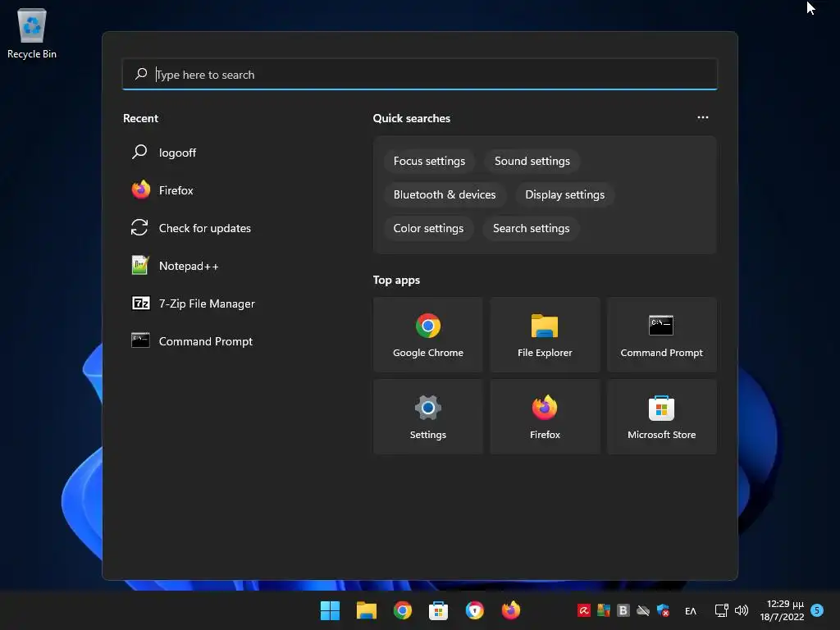Click Color settings quick search
Viewport: 840px width, 630px height.
428,229
